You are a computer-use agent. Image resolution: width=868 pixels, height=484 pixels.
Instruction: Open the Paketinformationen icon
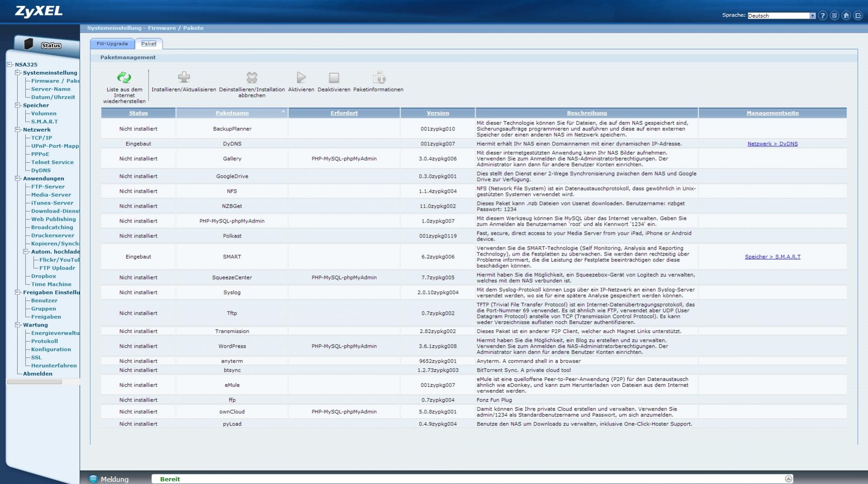tap(379, 77)
